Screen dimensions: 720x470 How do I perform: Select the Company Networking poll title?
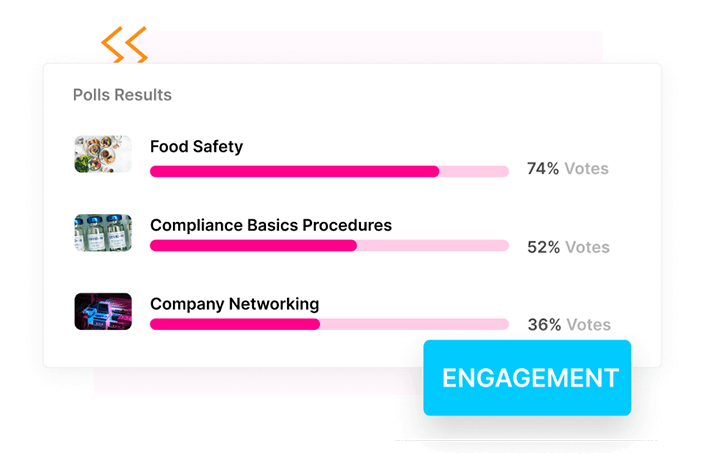234,303
